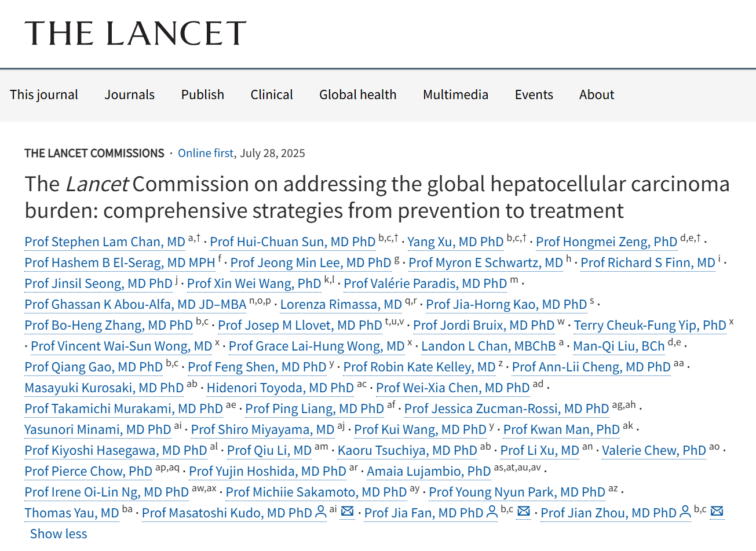Open the This journal menu
The image size is (756, 551).
coord(44,94)
